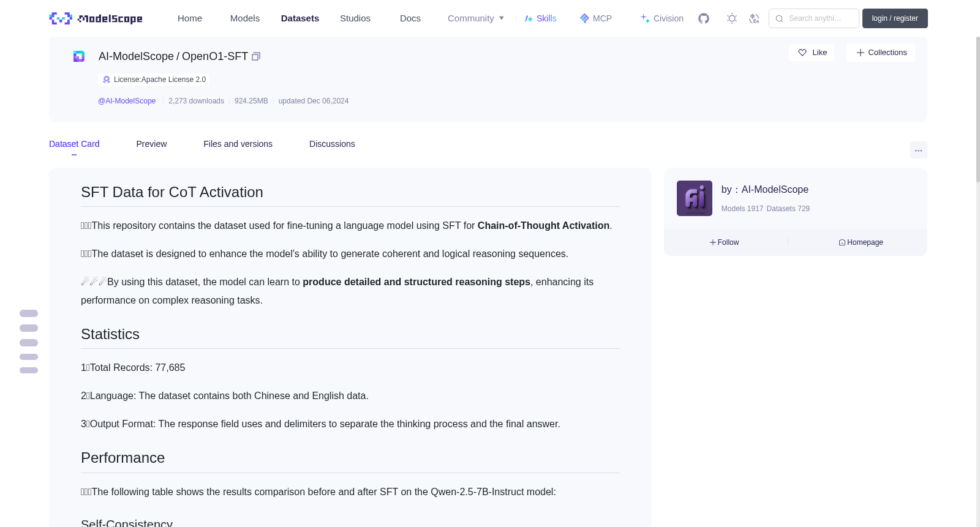Click the Statistics heading
The width and height of the screenshot is (980, 527).
tap(110, 334)
